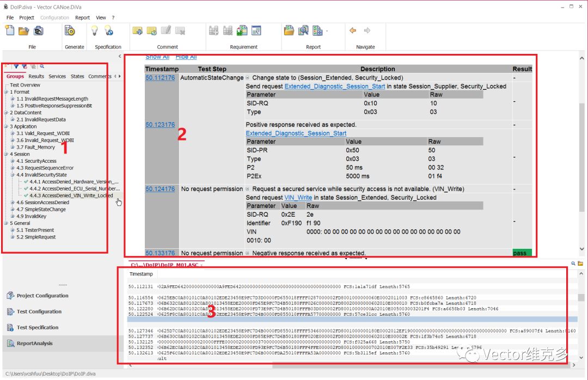
Task: Click the trace pane folder icon
Action: point(580,263)
